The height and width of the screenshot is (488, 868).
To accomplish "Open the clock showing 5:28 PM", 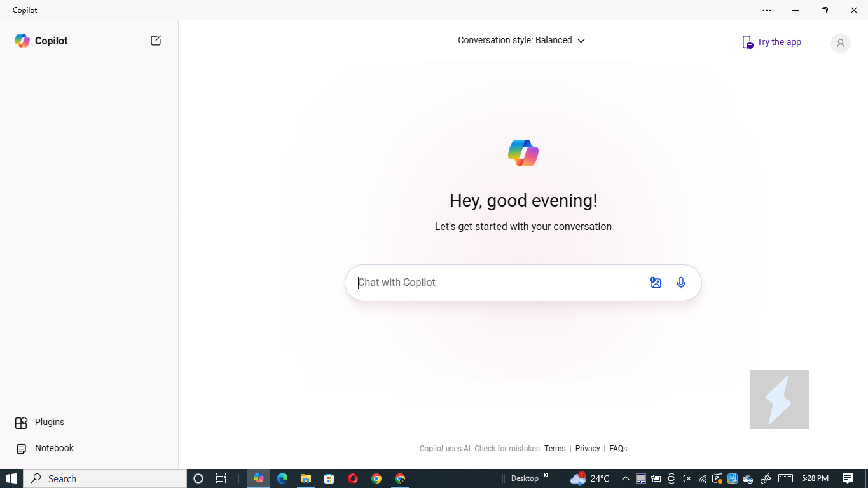I will tap(815, 478).
